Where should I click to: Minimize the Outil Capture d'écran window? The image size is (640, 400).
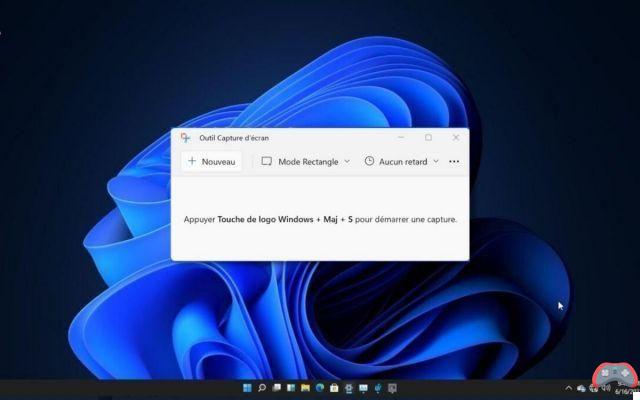[401, 138]
